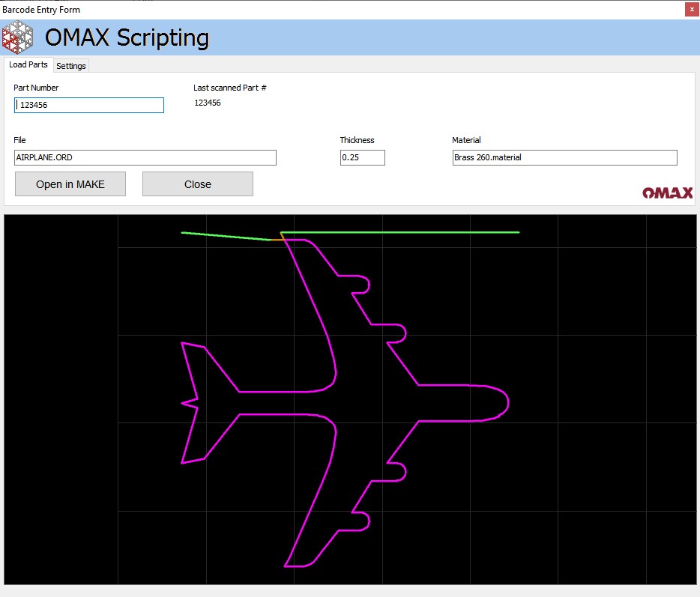Click the Thickness label
The image size is (700, 597).
(x=357, y=140)
